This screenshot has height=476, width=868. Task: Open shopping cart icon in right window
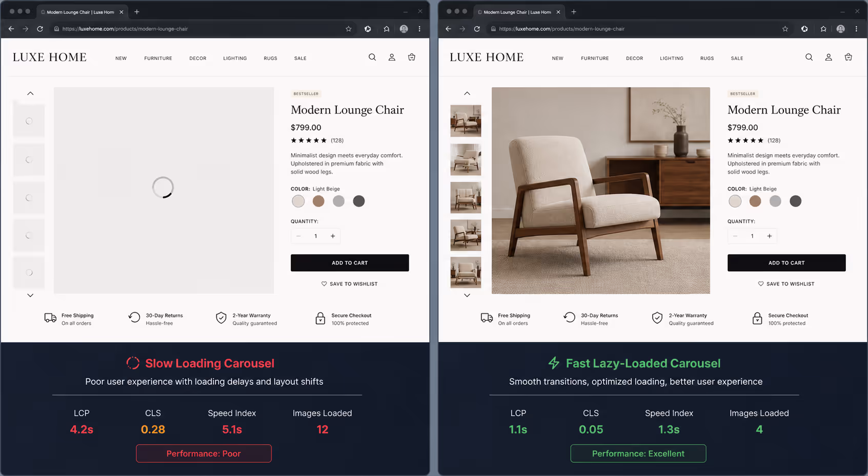(x=849, y=57)
